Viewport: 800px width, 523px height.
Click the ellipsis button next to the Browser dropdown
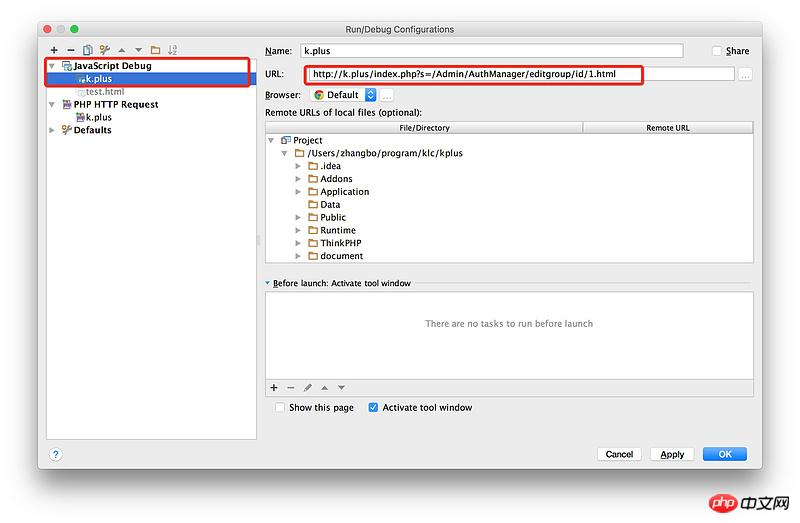[387, 95]
